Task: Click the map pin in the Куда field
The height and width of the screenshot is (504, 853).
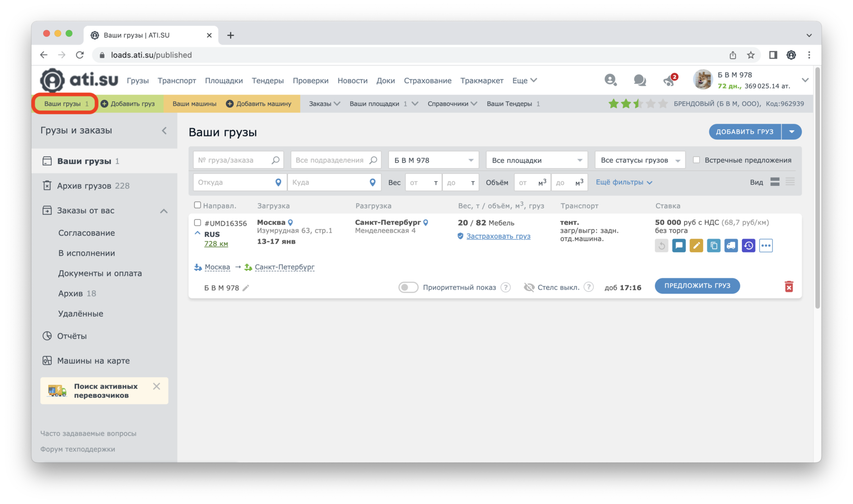Action: pyautogui.click(x=373, y=182)
